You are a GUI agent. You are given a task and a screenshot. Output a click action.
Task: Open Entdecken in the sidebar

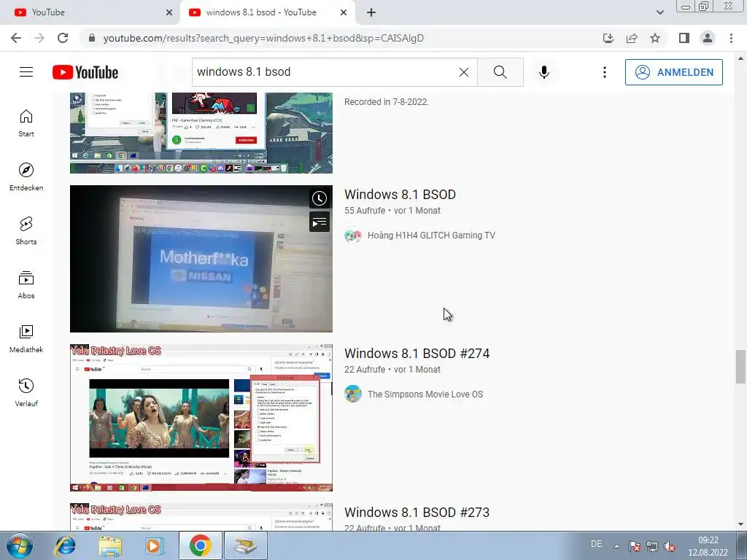point(26,177)
